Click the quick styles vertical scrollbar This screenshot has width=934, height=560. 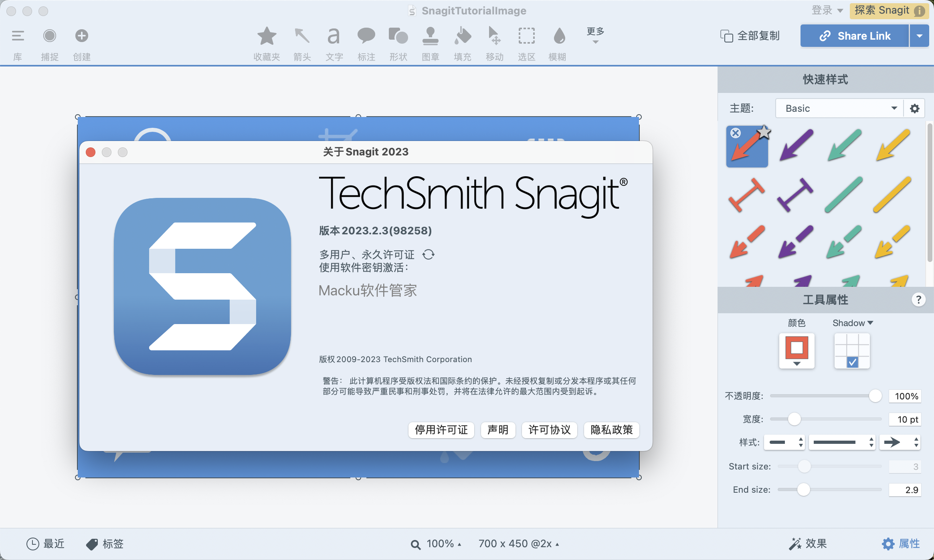click(x=930, y=193)
